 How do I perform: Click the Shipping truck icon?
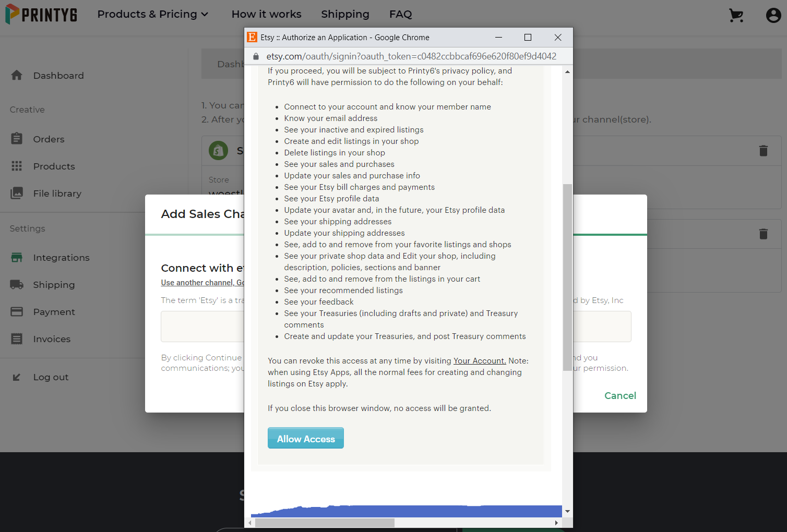[x=17, y=285]
